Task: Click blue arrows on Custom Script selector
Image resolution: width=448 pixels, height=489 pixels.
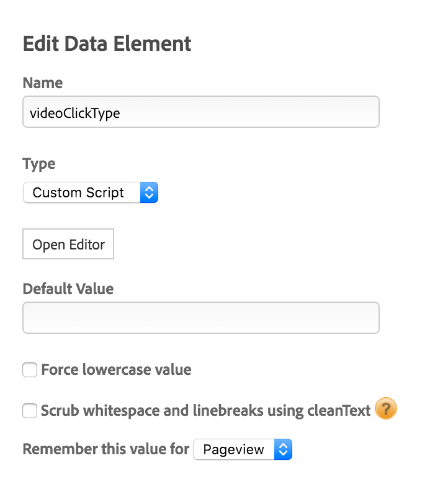Action: click(x=150, y=192)
